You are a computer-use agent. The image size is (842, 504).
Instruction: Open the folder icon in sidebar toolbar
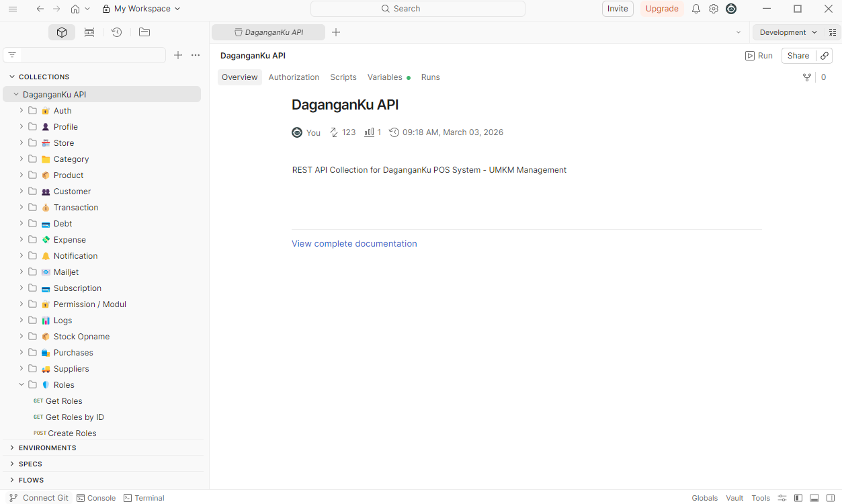pos(144,32)
